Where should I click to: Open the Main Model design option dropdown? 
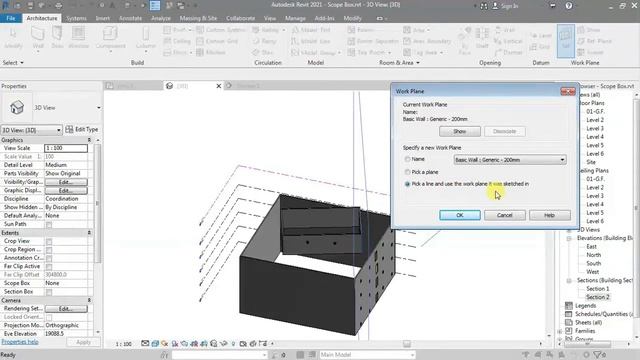[367, 355]
